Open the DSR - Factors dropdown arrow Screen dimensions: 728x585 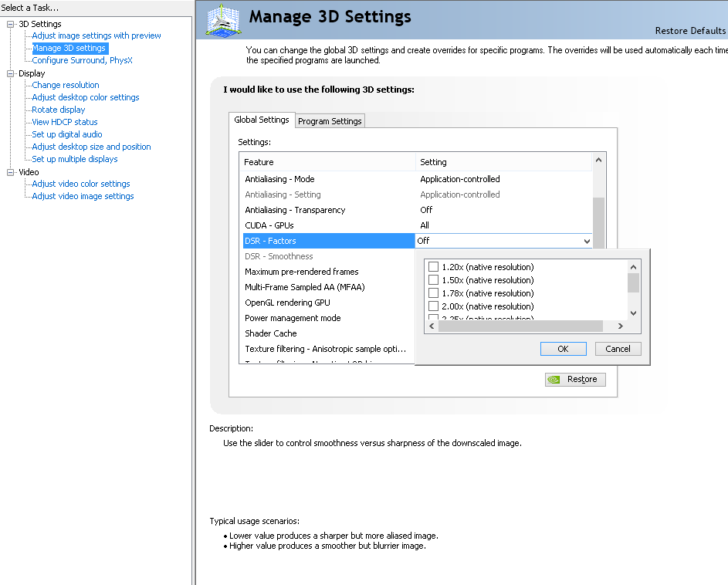(587, 241)
